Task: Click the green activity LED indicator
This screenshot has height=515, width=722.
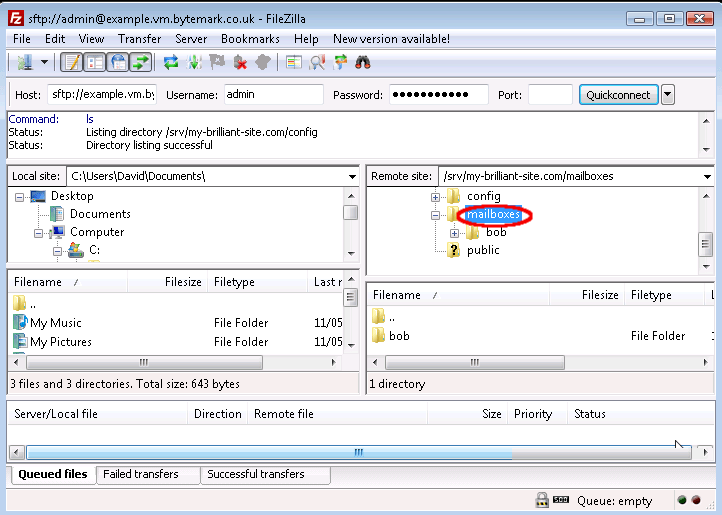Action: tap(682, 500)
